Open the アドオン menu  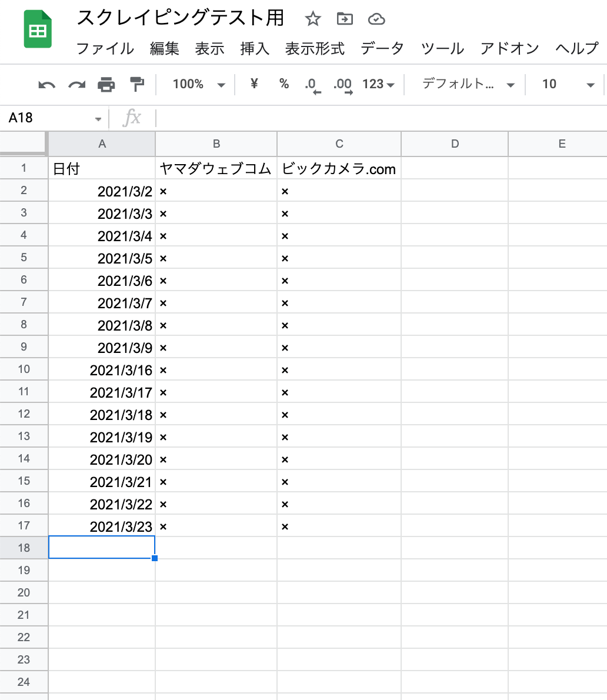point(510,48)
